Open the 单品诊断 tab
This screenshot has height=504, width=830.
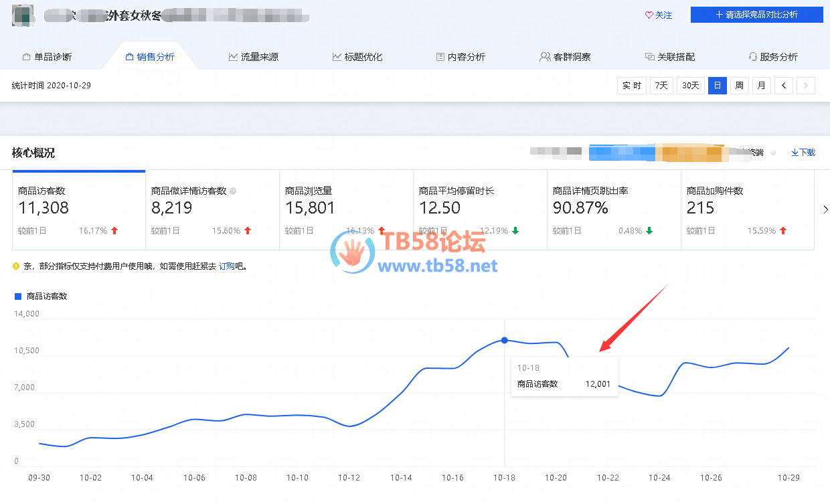[47, 57]
